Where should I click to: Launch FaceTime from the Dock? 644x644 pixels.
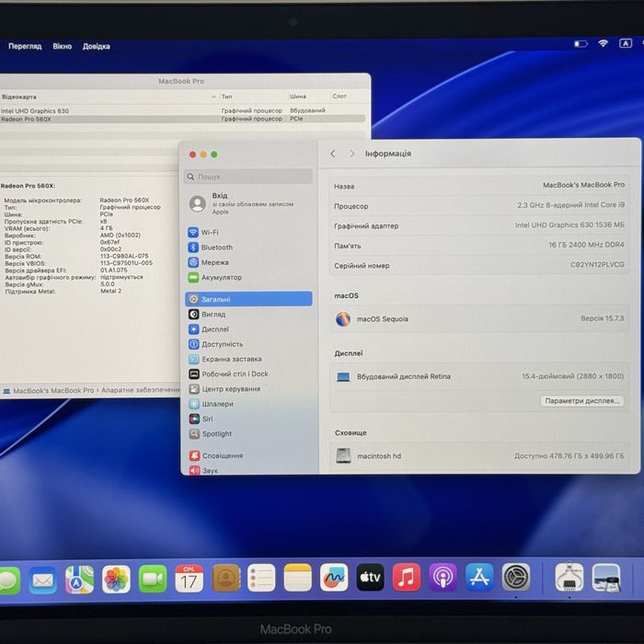153,579
